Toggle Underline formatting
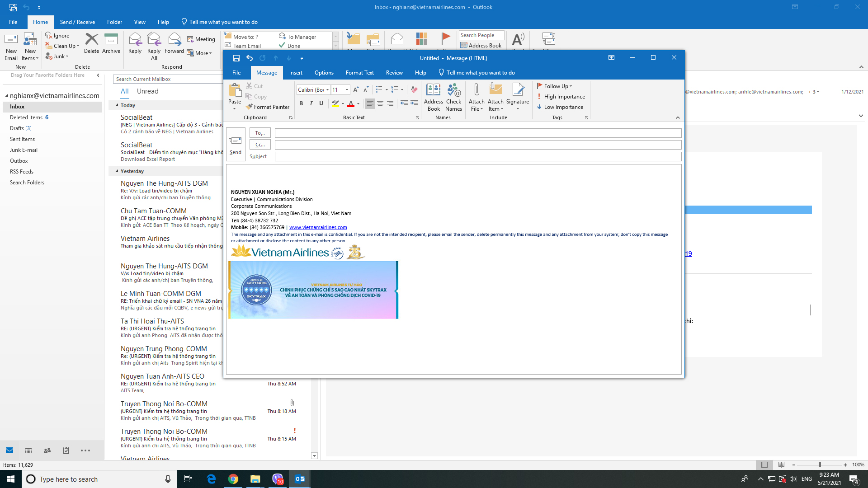Screen dimensions: 868x488 (x=321, y=103)
